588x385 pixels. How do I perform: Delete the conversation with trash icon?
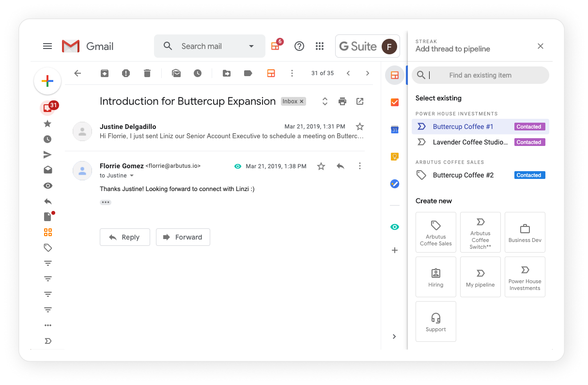[147, 73]
